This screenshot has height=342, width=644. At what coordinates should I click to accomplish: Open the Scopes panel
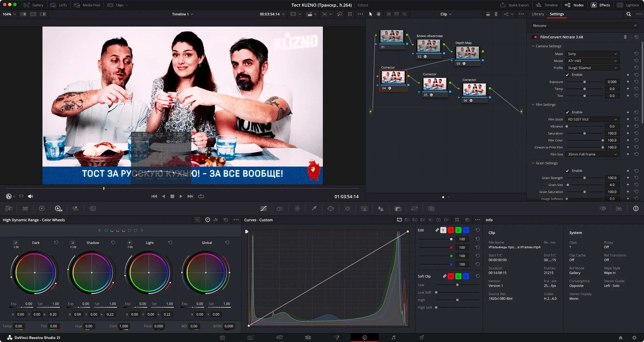click(619, 209)
